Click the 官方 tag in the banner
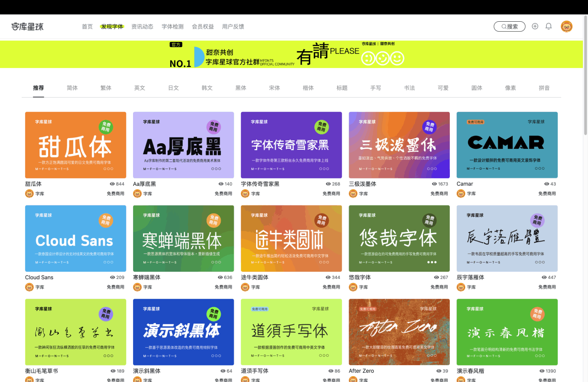 pos(176,44)
